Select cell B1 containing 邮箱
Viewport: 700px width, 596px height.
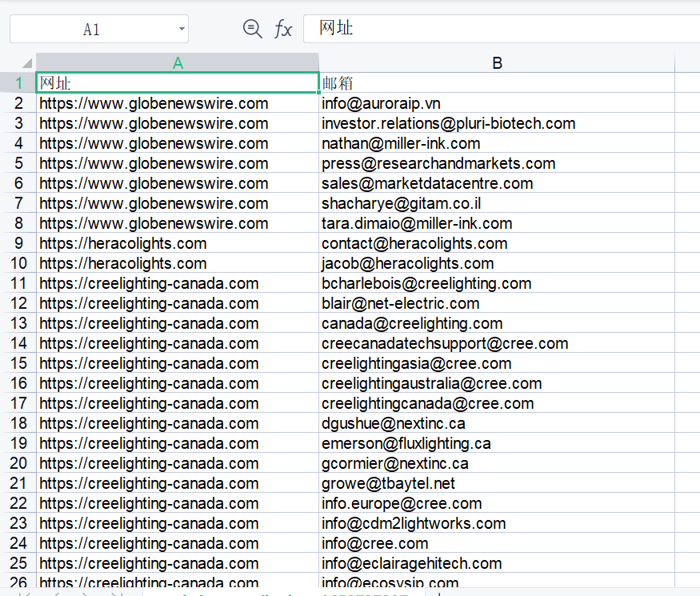click(x=497, y=83)
